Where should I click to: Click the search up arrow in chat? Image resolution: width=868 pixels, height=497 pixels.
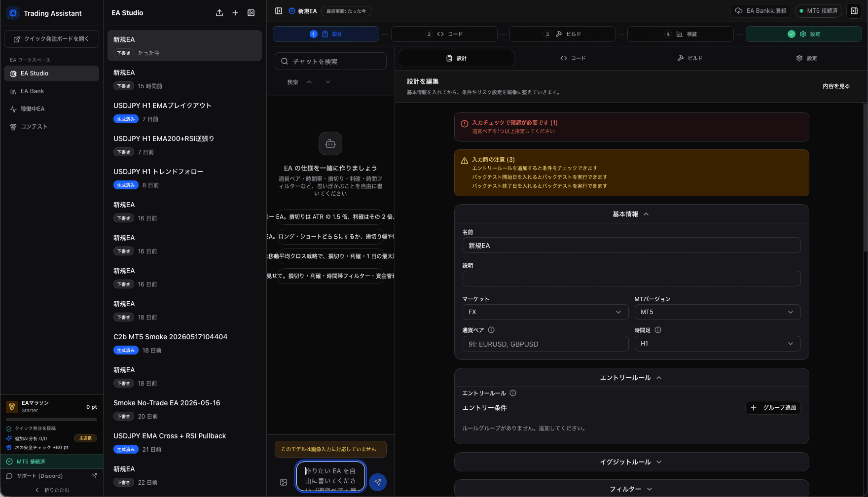[x=309, y=82]
